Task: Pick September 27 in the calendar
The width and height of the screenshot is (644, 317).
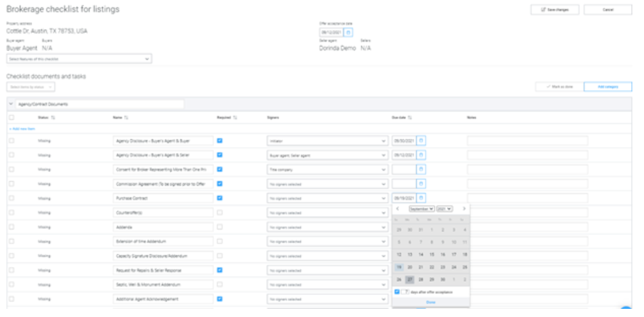Action: point(409,279)
